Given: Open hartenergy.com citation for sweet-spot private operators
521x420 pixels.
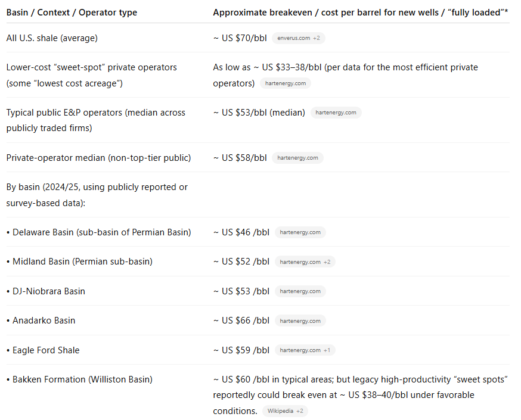Looking at the screenshot, I should tap(286, 83).
